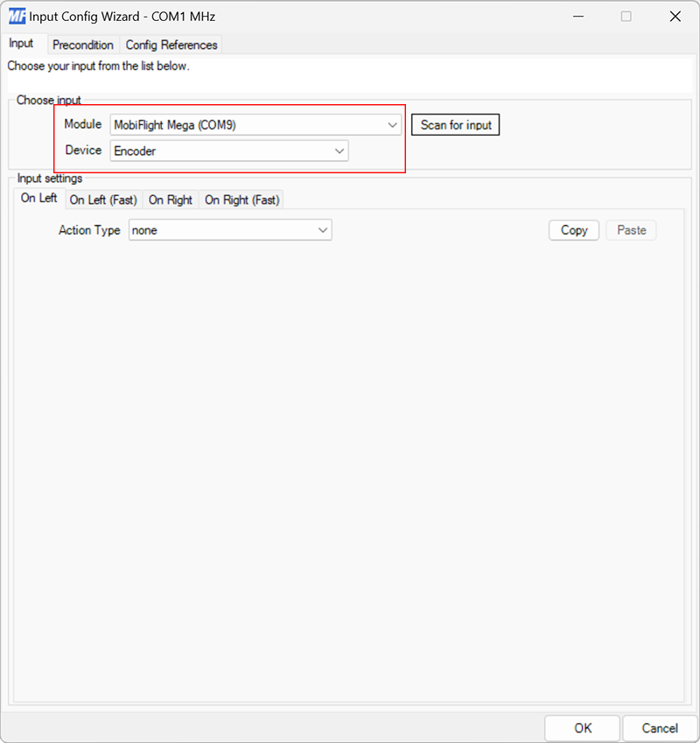Click the Copy button
This screenshot has width=700, height=743.
(x=573, y=230)
